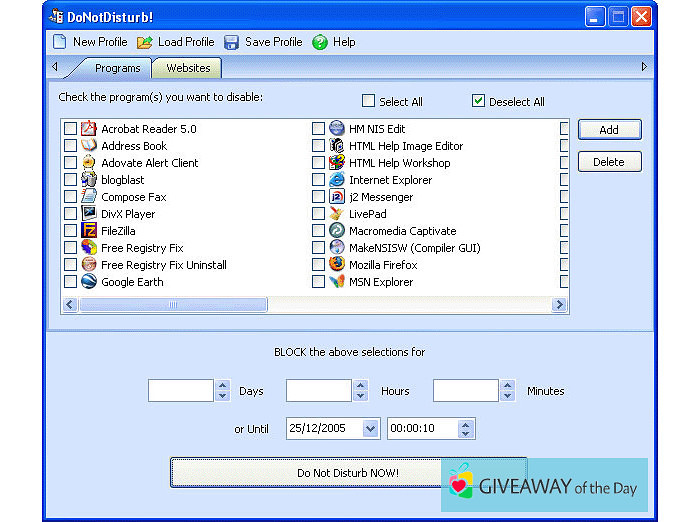Viewport: 700px width, 522px height.
Task: Switch to the Websites tab
Action: (188, 68)
